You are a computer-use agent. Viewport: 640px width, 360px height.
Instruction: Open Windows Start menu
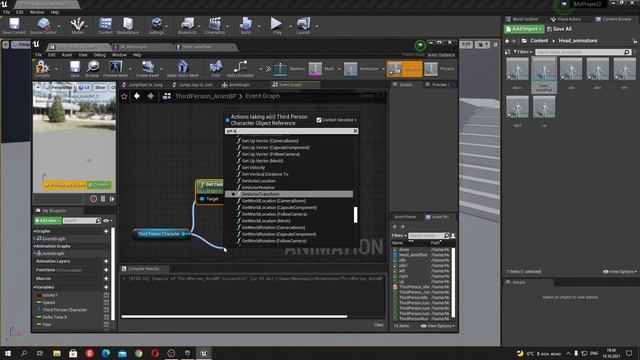pos(8,353)
